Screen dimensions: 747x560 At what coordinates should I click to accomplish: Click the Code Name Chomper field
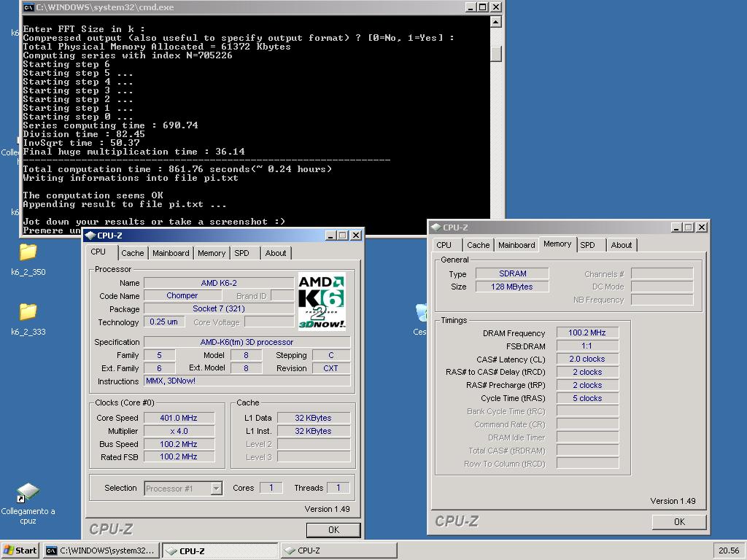pos(182,296)
